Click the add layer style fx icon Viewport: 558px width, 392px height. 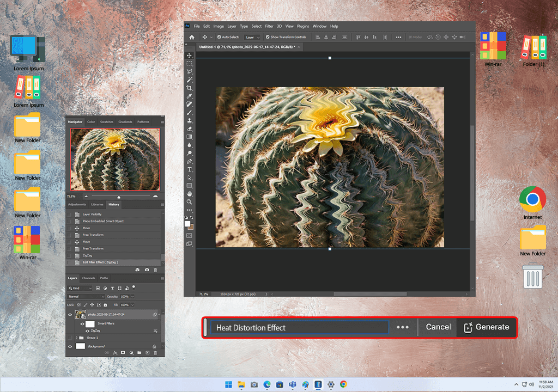pyautogui.click(x=115, y=352)
